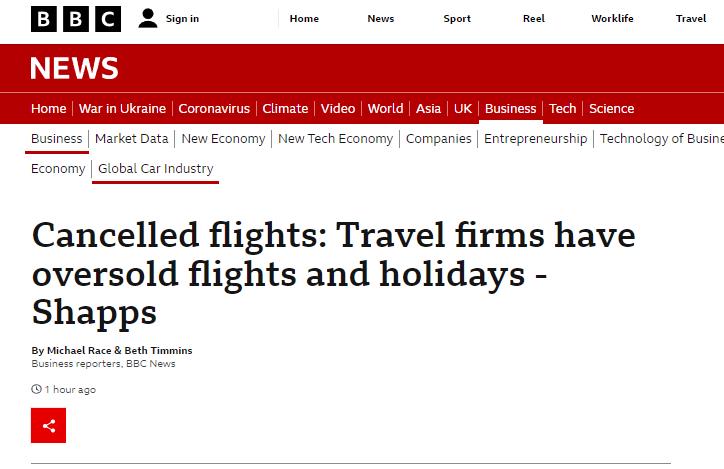Open the Home link in top bar
Screen dimensions: 724x469
pos(304,19)
